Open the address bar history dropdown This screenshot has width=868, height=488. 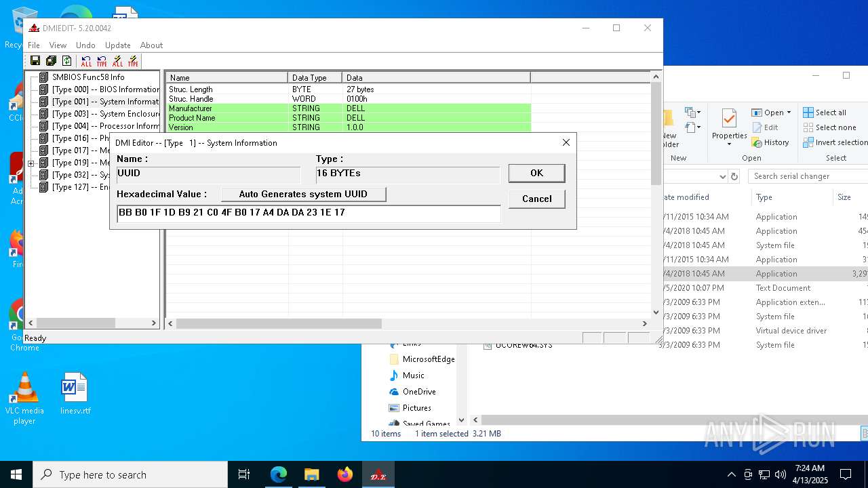(722, 176)
